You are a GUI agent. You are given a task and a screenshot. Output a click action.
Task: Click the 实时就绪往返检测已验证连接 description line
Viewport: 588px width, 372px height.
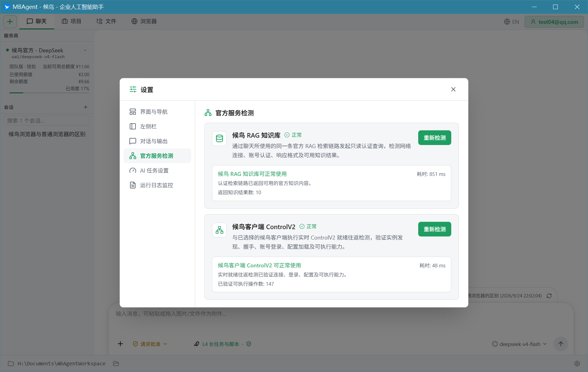point(283,275)
